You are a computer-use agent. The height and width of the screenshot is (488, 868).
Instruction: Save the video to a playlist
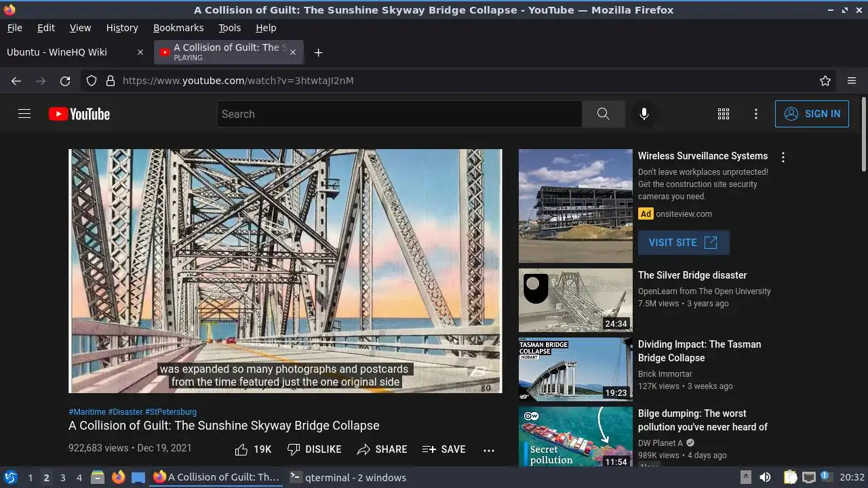[x=443, y=449]
